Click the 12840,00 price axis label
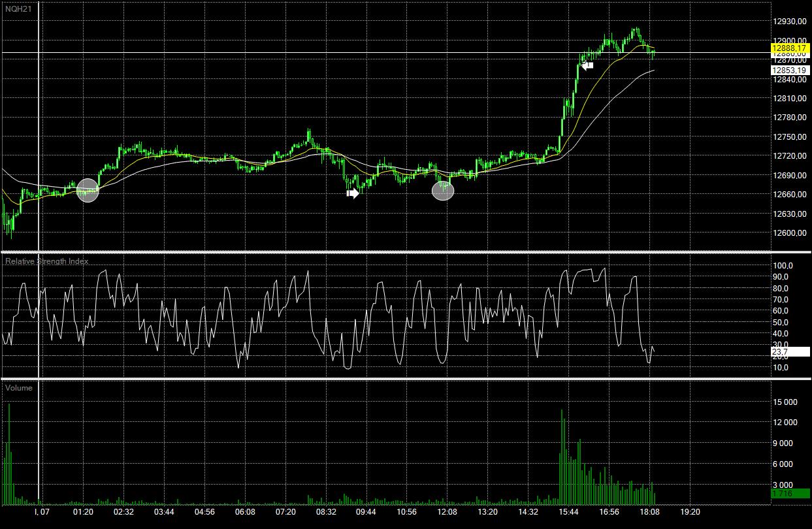812x529 pixels. (789, 79)
